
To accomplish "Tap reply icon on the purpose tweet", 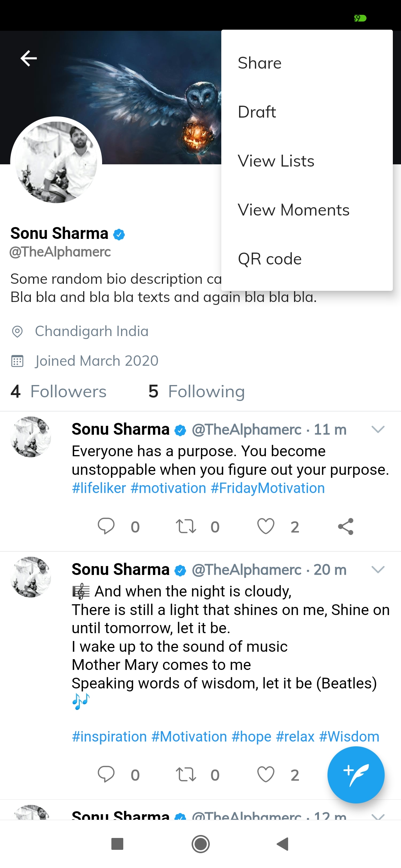I will tap(106, 526).
